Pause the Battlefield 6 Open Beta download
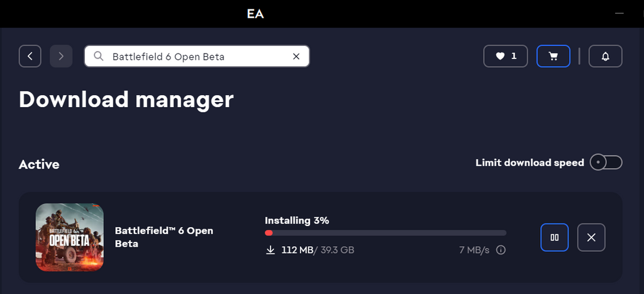Image resolution: width=644 pixels, height=294 pixels. coord(555,237)
